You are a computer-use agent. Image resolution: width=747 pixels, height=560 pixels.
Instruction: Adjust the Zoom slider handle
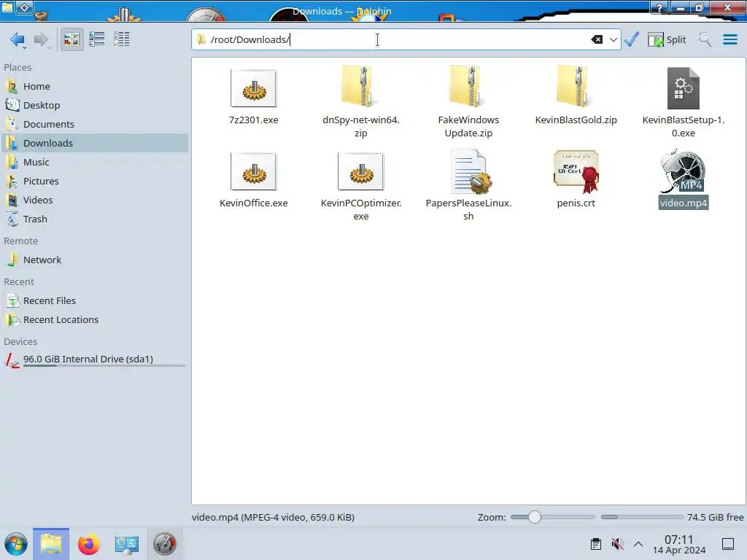535,517
